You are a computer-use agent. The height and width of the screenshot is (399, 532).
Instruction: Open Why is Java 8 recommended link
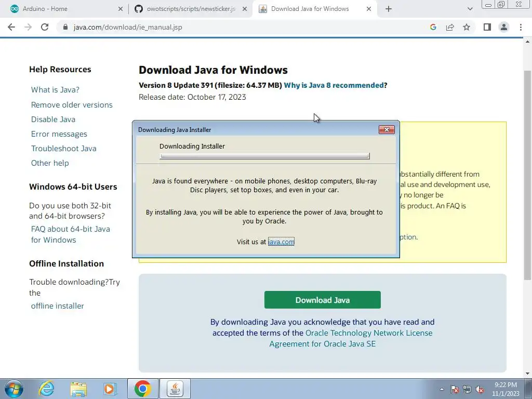pyautogui.click(x=334, y=85)
